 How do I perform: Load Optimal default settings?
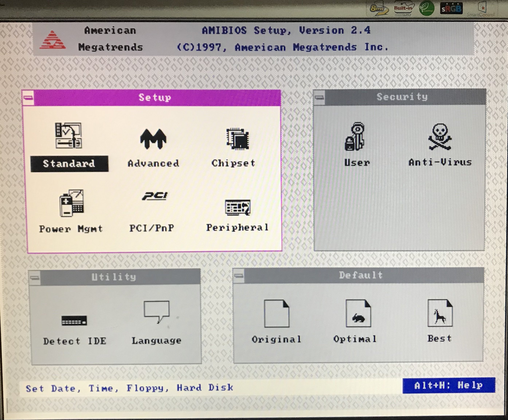(358, 314)
